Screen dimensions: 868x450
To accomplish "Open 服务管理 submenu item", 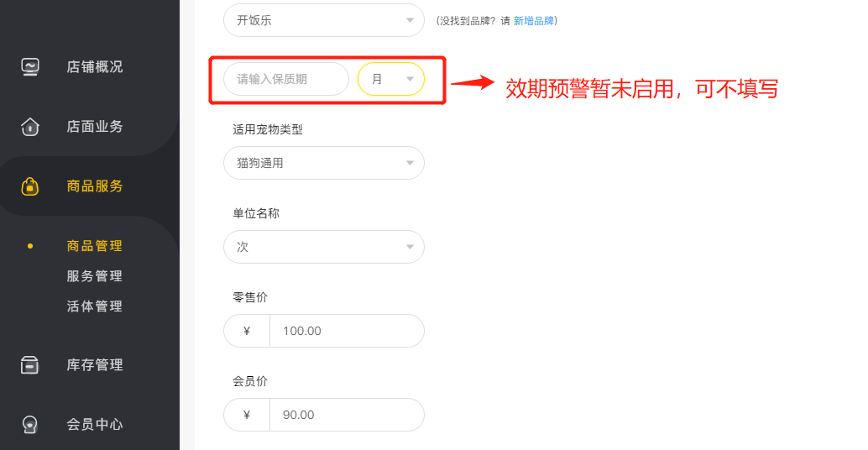I will 95,275.
